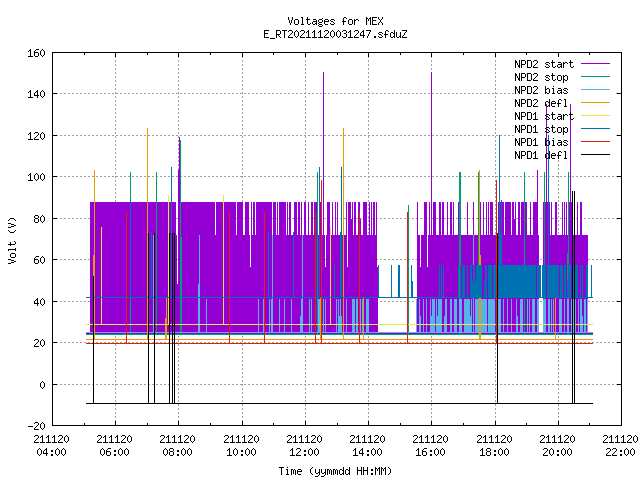This screenshot has height=480, width=640.
Task: Click the -20 tick label on the y-axis
Action: click(36, 426)
